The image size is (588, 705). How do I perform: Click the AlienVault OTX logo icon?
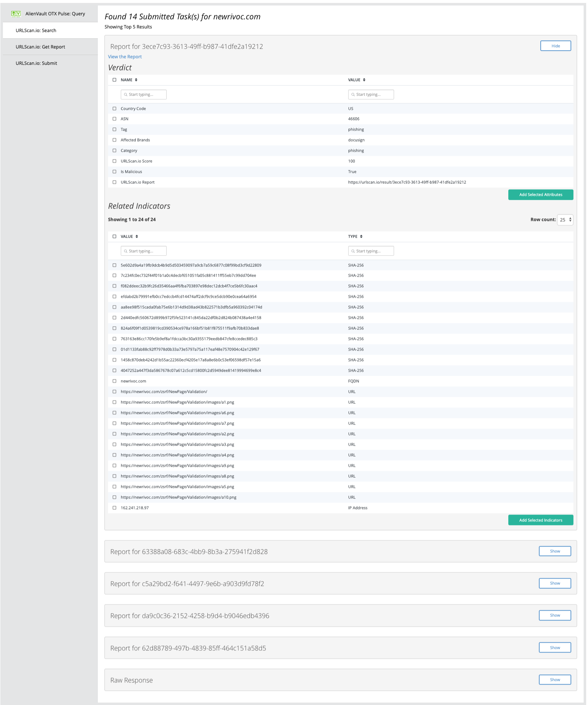tap(16, 14)
